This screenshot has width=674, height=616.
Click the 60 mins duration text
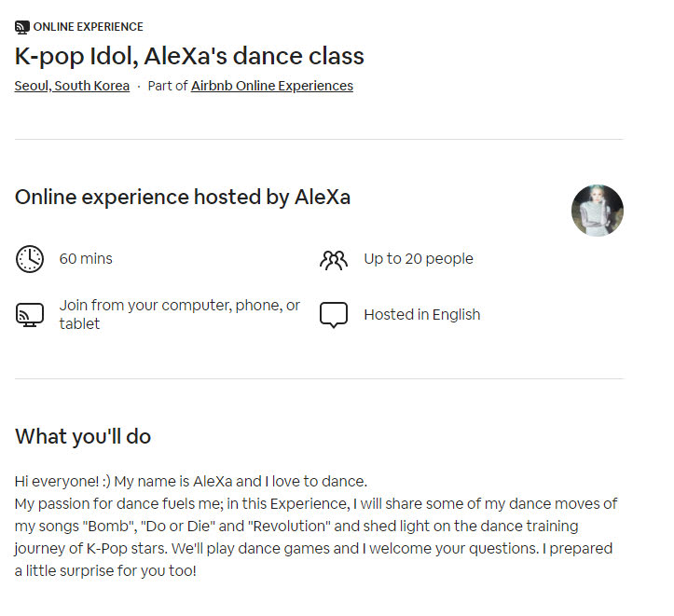(86, 259)
